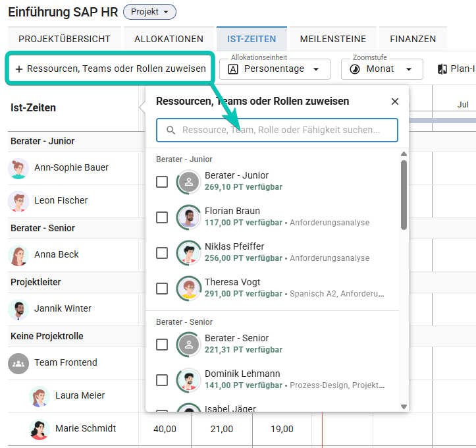Click the Team Frontend label

66,362
